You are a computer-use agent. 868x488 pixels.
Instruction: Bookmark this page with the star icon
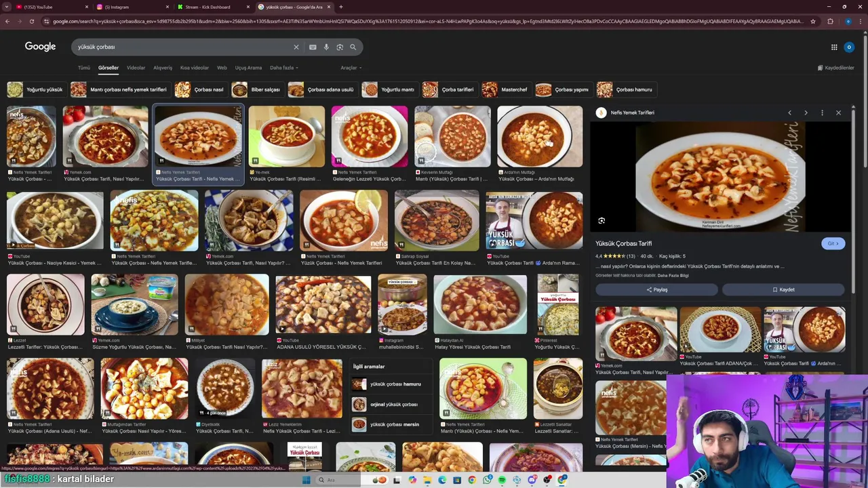click(813, 21)
